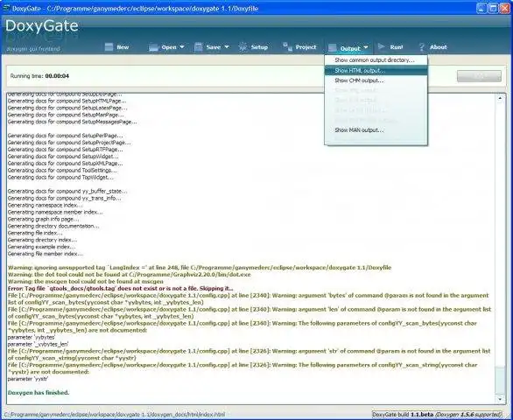The image size is (513, 420).
Task: Click "parameter 'yybytes'" log line
Action: tap(32, 337)
